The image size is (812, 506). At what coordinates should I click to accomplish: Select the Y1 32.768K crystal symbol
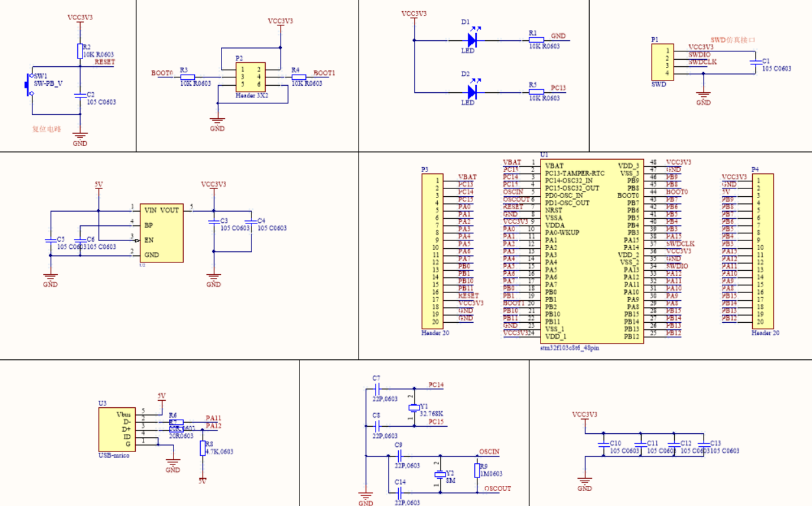tap(414, 407)
